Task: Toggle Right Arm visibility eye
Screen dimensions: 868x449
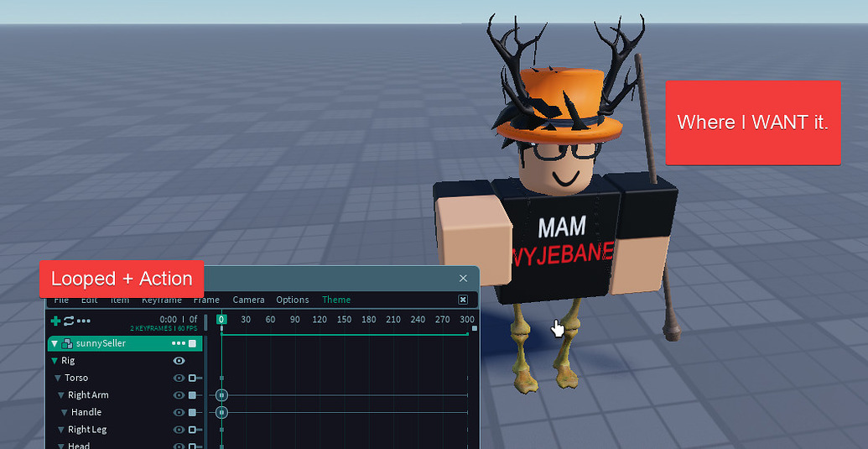Action: tap(179, 394)
